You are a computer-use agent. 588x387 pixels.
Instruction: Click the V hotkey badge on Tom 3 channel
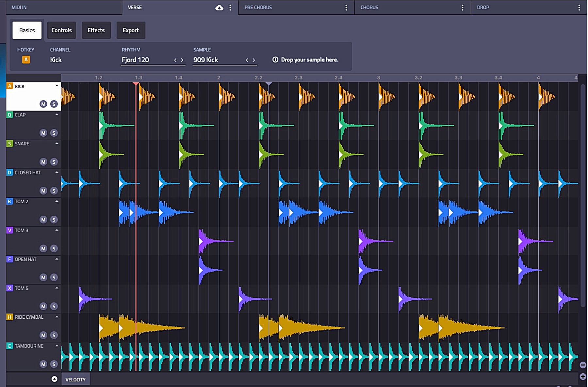(9, 230)
